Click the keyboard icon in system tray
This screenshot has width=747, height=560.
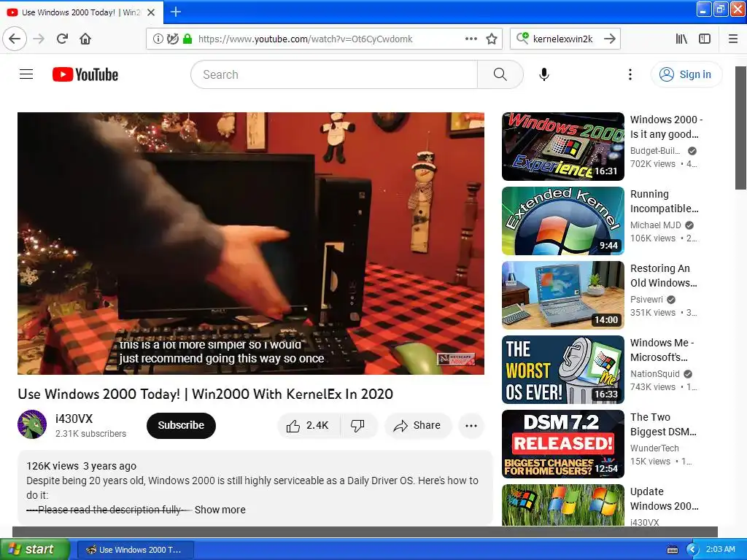click(672, 550)
